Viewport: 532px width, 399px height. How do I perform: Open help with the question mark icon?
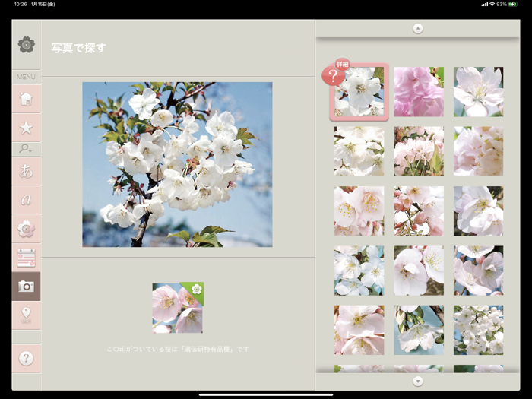click(26, 358)
